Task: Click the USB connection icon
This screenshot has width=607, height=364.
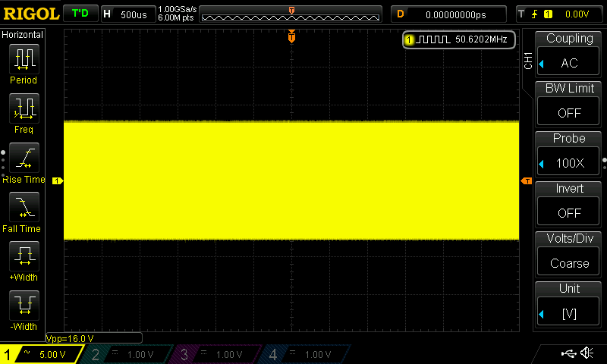Action: (x=568, y=353)
